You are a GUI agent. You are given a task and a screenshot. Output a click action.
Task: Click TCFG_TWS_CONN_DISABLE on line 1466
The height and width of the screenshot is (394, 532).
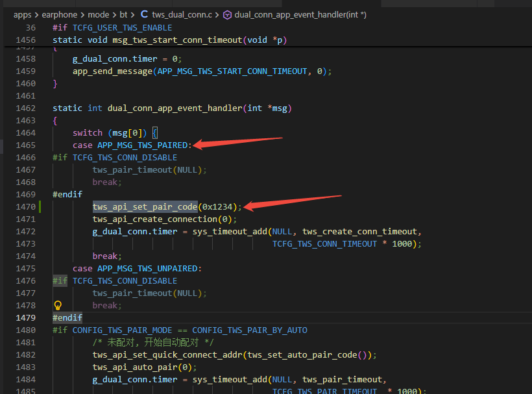click(x=125, y=158)
